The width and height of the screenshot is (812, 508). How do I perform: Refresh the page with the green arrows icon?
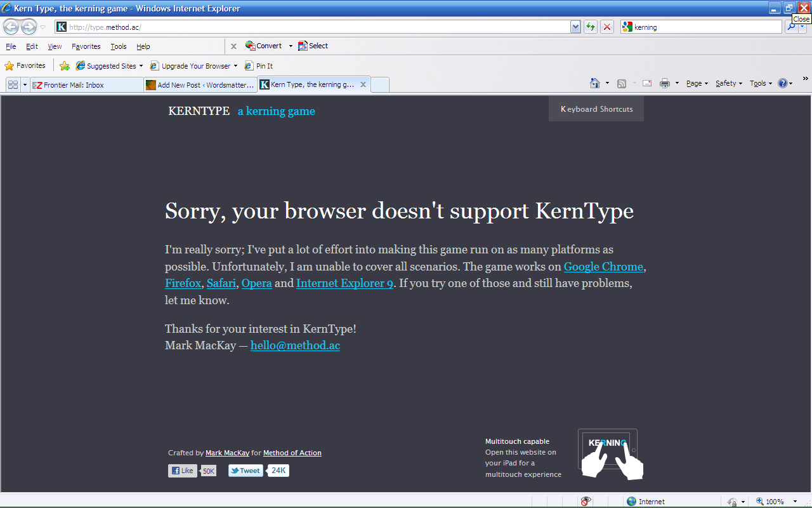coord(591,27)
